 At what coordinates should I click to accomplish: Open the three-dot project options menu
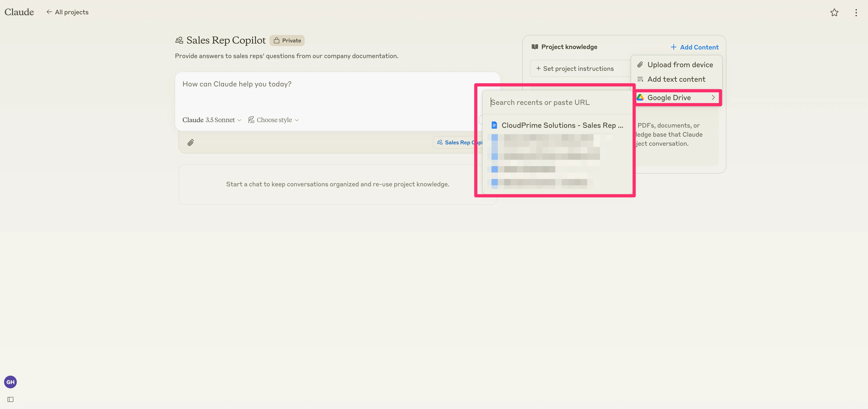(856, 12)
